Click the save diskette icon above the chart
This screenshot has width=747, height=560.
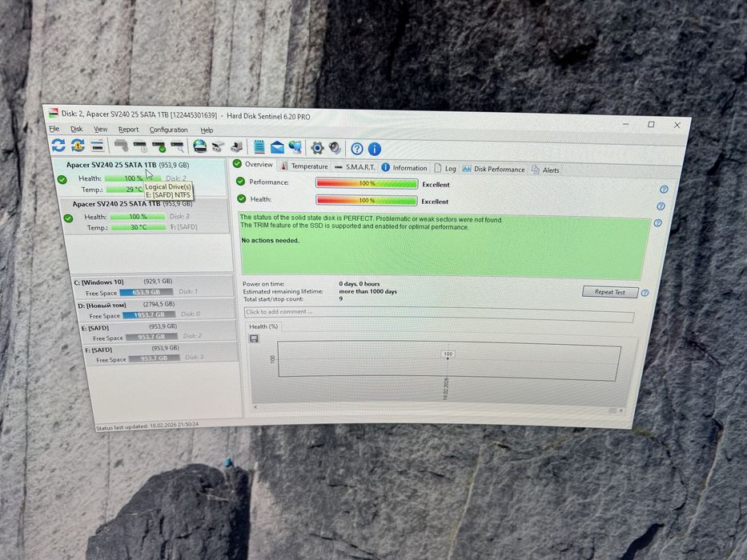pyautogui.click(x=255, y=338)
